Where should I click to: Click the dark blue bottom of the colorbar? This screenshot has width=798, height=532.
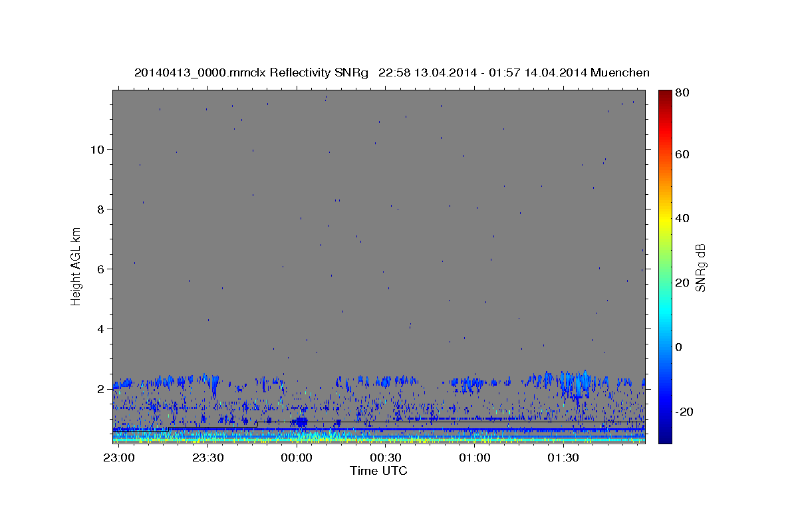click(664, 436)
